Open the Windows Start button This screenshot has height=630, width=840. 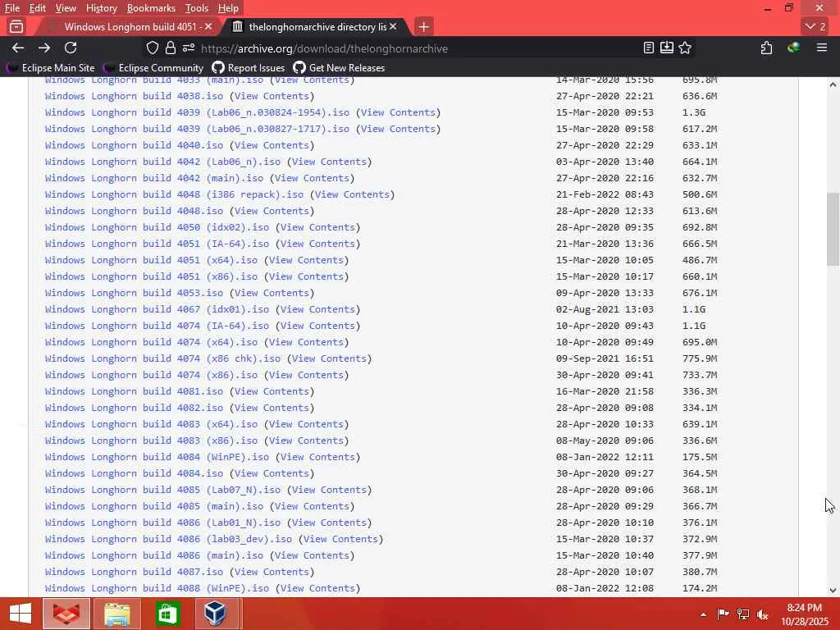pos(21,614)
